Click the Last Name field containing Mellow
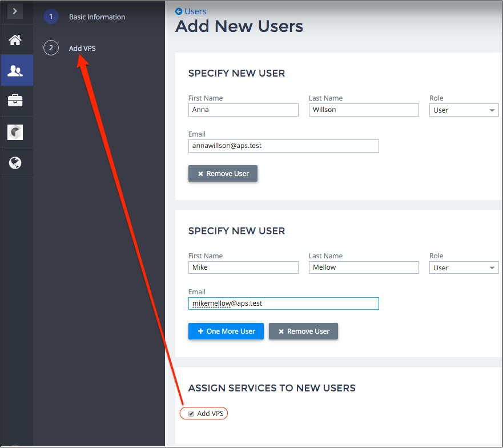 [x=364, y=267]
